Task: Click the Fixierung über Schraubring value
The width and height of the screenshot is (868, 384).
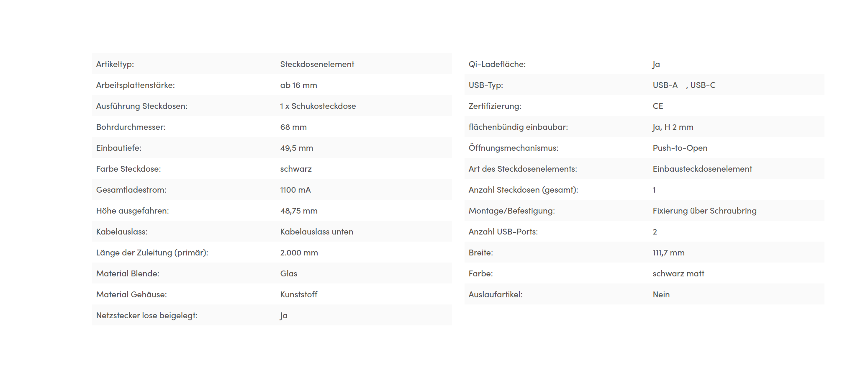Action: 704,211
